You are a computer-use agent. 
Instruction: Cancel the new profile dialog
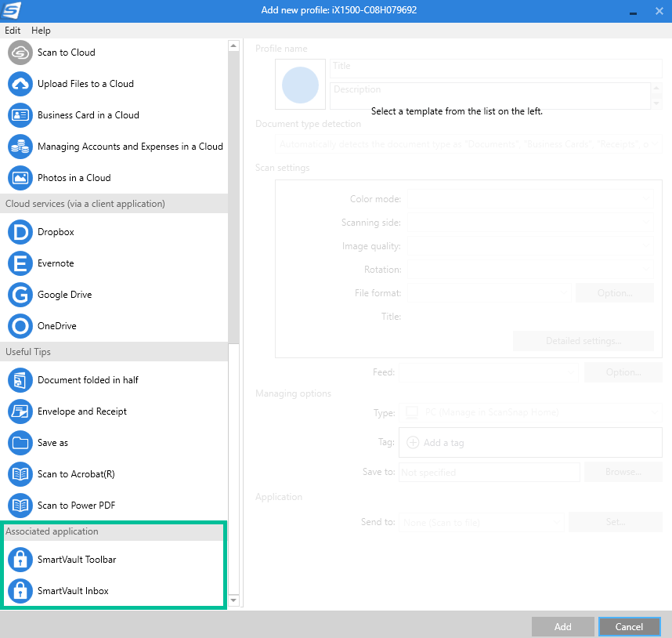point(629,627)
